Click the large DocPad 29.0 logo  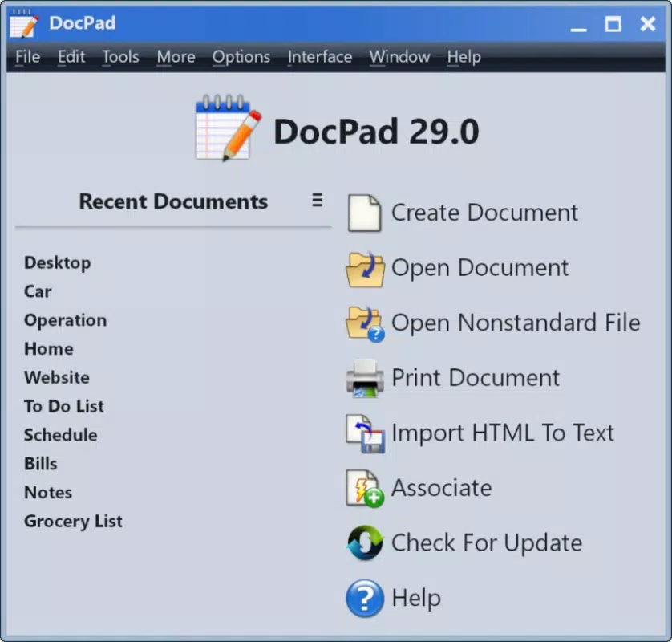[x=228, y=128]
